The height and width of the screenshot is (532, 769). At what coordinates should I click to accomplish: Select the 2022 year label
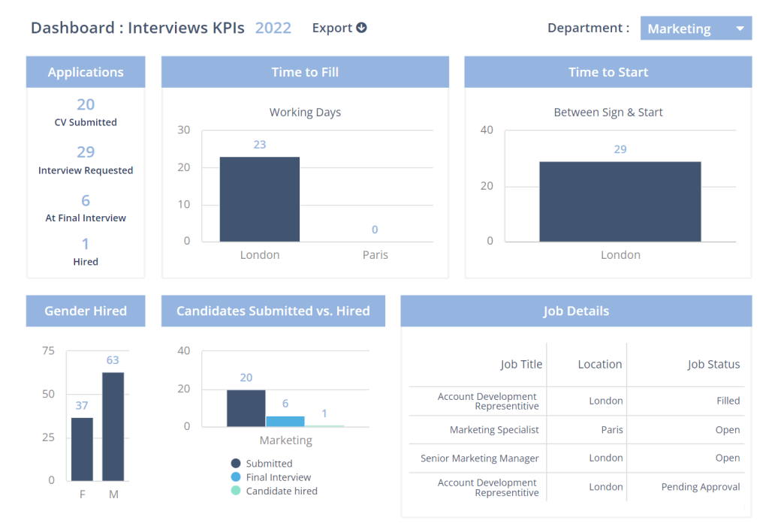pos(273,28)
